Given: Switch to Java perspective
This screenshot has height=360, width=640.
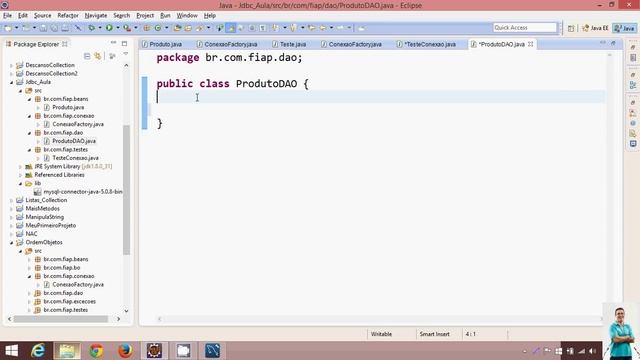Looking at the screenshot, I should point(624,28).
